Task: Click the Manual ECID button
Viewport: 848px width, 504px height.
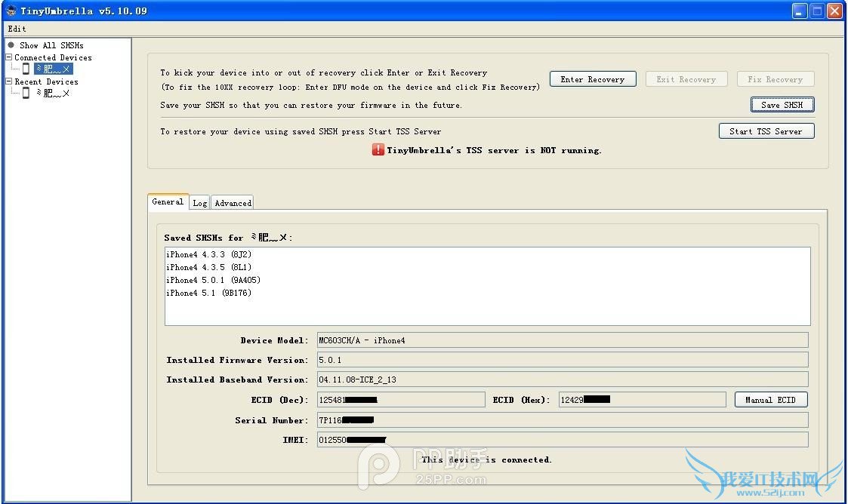Action: [770, 400]
